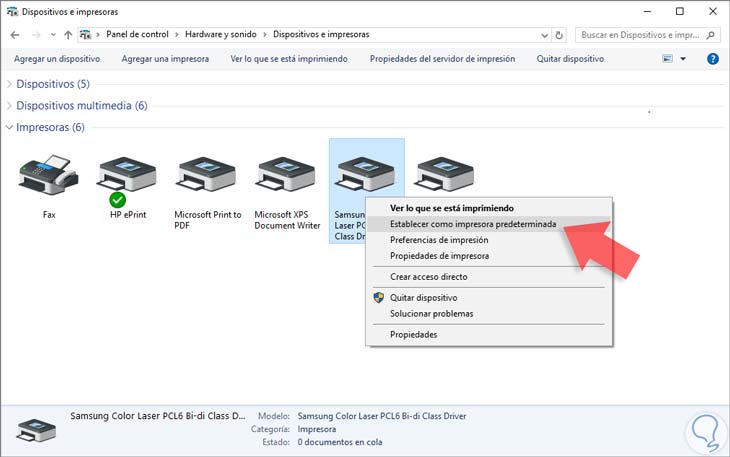The width and height of the screenshot is (730, 457).
Task: Choose Ver lo que se está imprimiendo in context menu
Action: (452, 208)
